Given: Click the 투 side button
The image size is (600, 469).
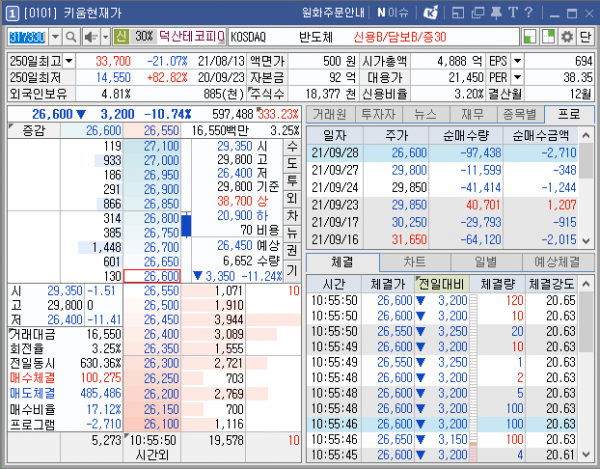Looking at the screenshot, I should point(292,181).
